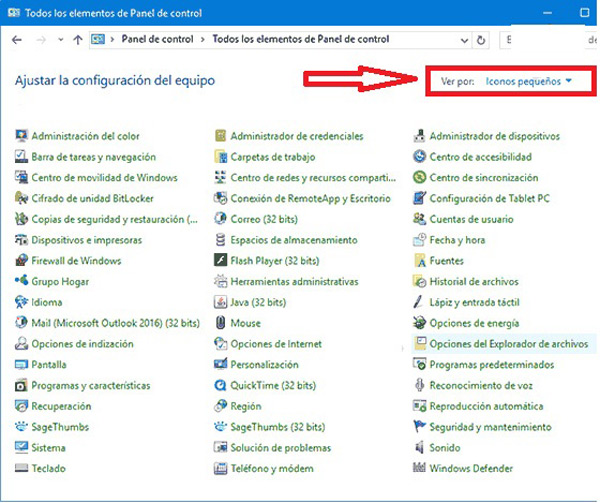Viewport: 600px width, 503px height.
Task: Click the 'Panel de control' breadcrumb
Action: [157, 39]
